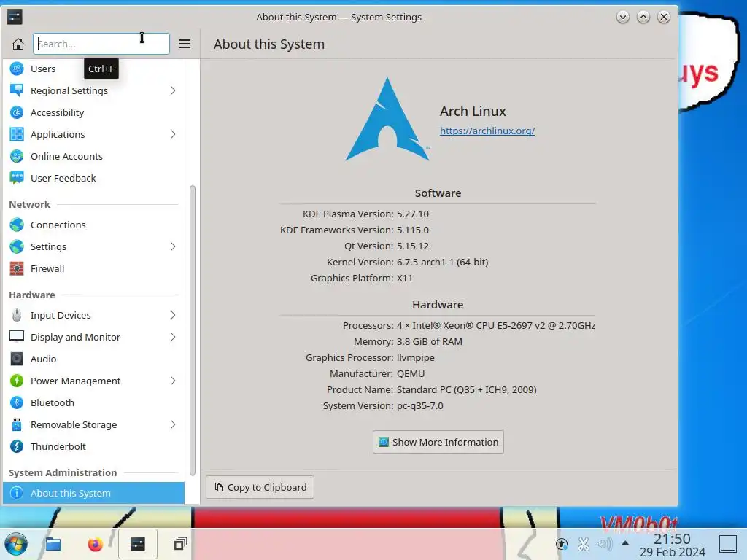
Task: Select User Feedback icon
Action: 17,178
